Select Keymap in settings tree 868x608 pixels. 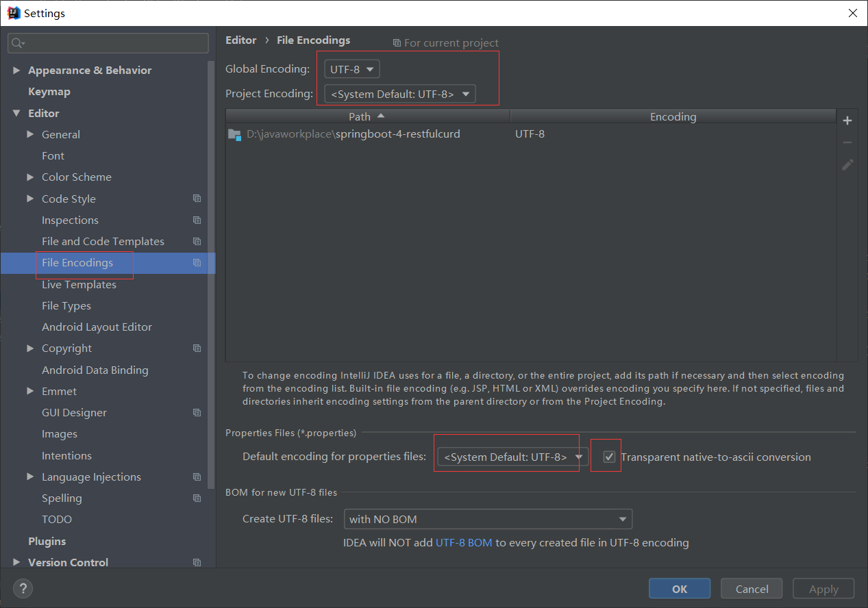click(49, 92)
